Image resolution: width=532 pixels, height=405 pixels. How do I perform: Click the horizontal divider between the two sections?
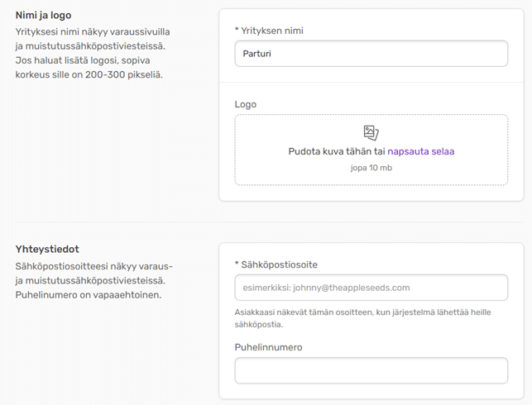point(266,222)
